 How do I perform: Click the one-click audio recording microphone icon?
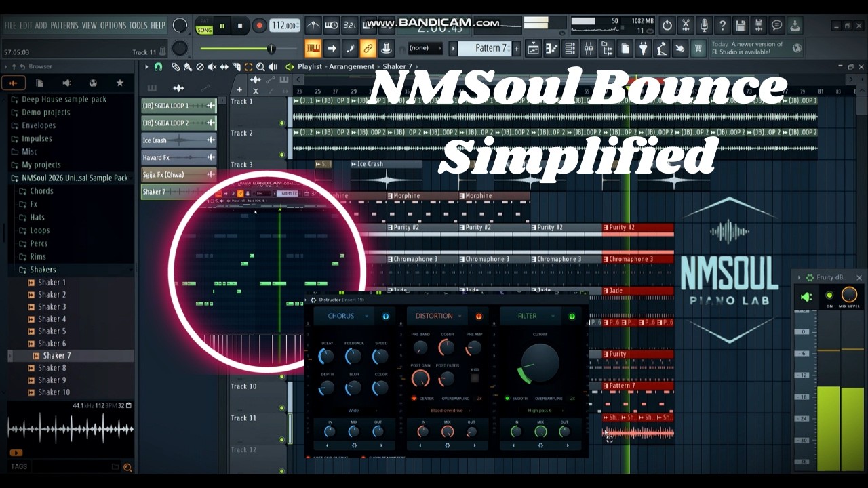pyautogui.click(x=704, y=25)
